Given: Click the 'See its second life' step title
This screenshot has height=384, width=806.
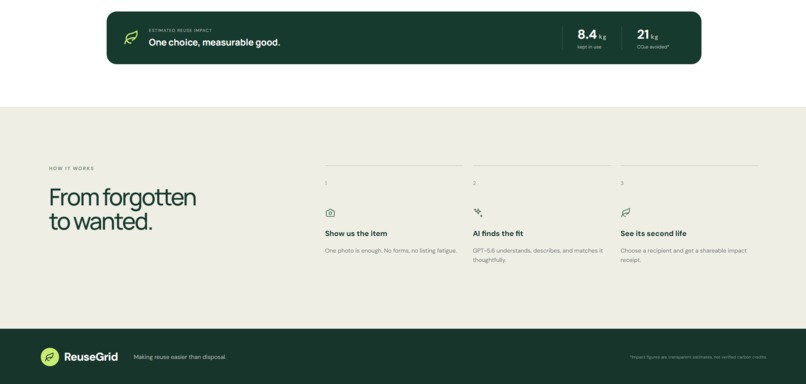Looking at the screenshot, I should click(653, 233).
